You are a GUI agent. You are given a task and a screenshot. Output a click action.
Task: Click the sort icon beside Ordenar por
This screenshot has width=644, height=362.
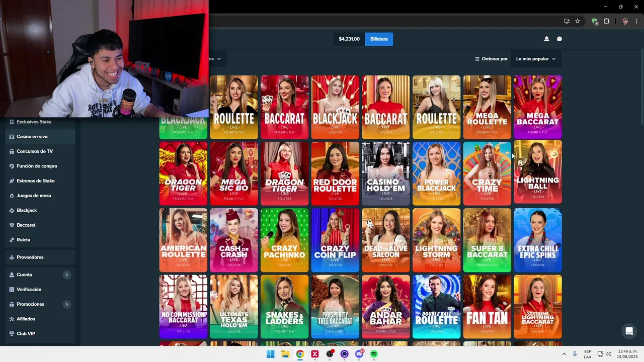pyautogui.click(x=477, y=59)
